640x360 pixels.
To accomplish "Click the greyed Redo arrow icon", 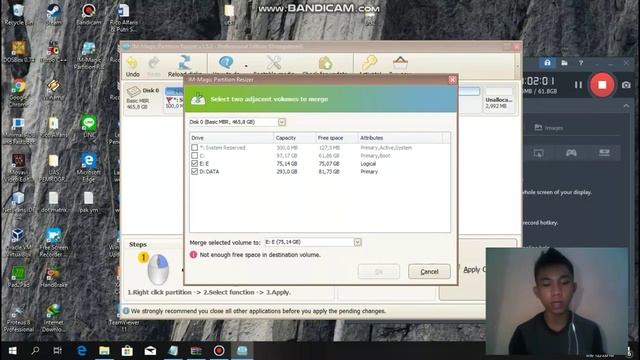I will 154,63.
